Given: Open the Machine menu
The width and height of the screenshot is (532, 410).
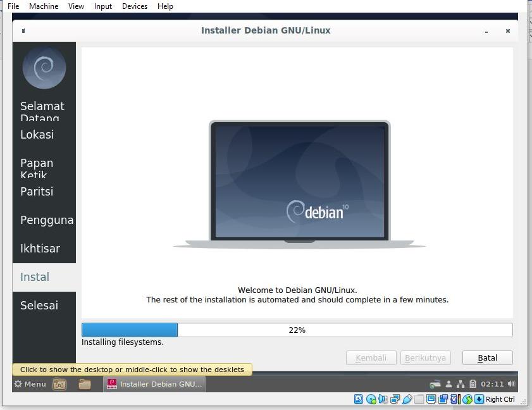Looking at the screenshot, I should coord(44,6).
